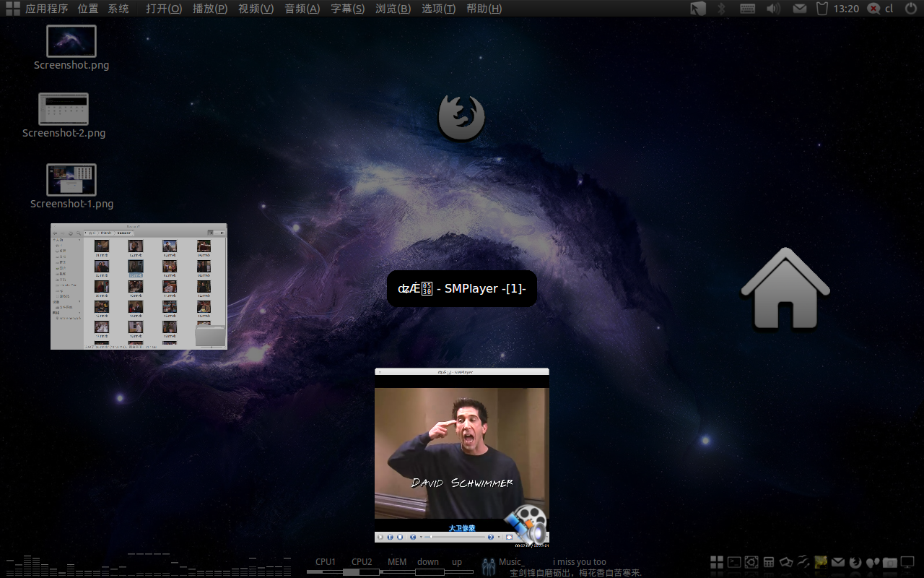Click the yellow picture icon in dock
The image size is (924, 578).
click(x=821, y=561)
